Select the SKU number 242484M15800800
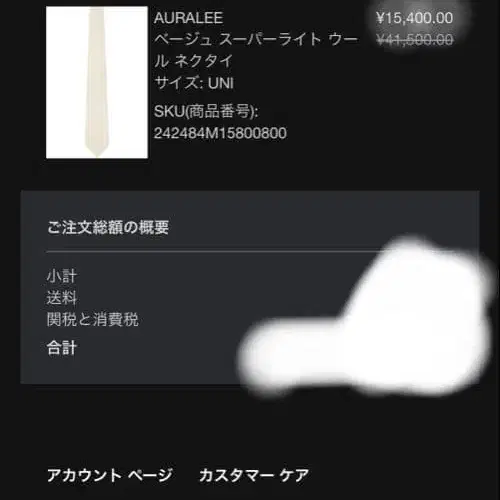Viewport: 500px width, 500px height. point(220,133)
